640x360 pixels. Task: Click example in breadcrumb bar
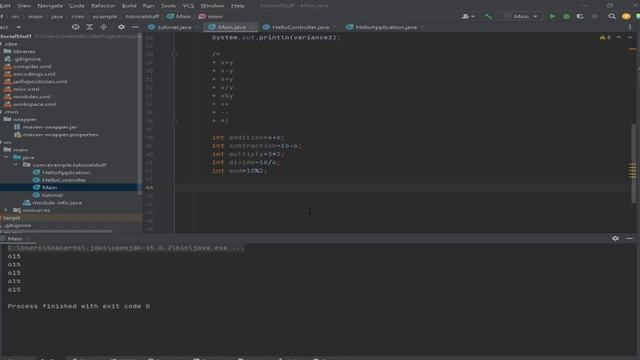[x=105, y=16]
